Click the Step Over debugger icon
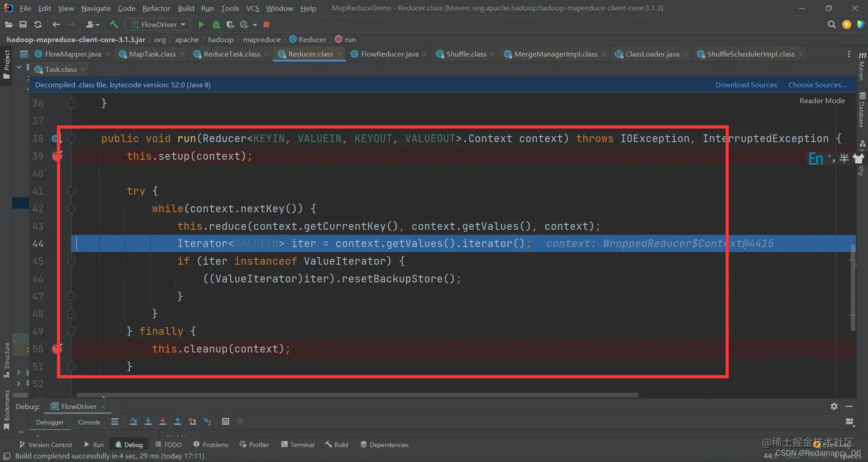The width and height of the screenshot is (868, 462). (133, 422)
